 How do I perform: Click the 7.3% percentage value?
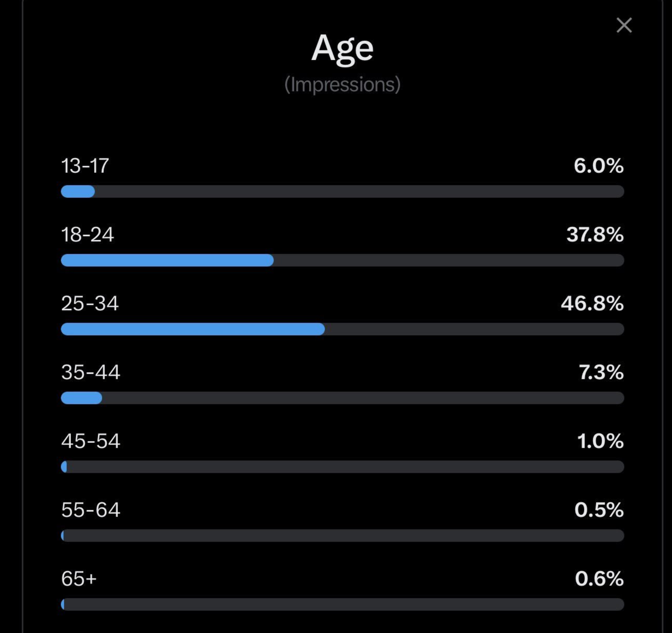601,372
